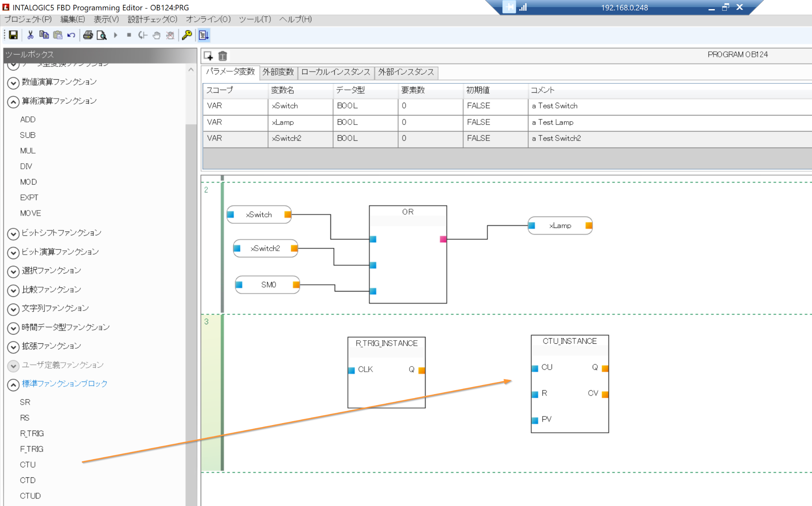Viewport: 812px width, 506px height.
Task: Select the ADD function in toolbox
Action: (28, 119)
